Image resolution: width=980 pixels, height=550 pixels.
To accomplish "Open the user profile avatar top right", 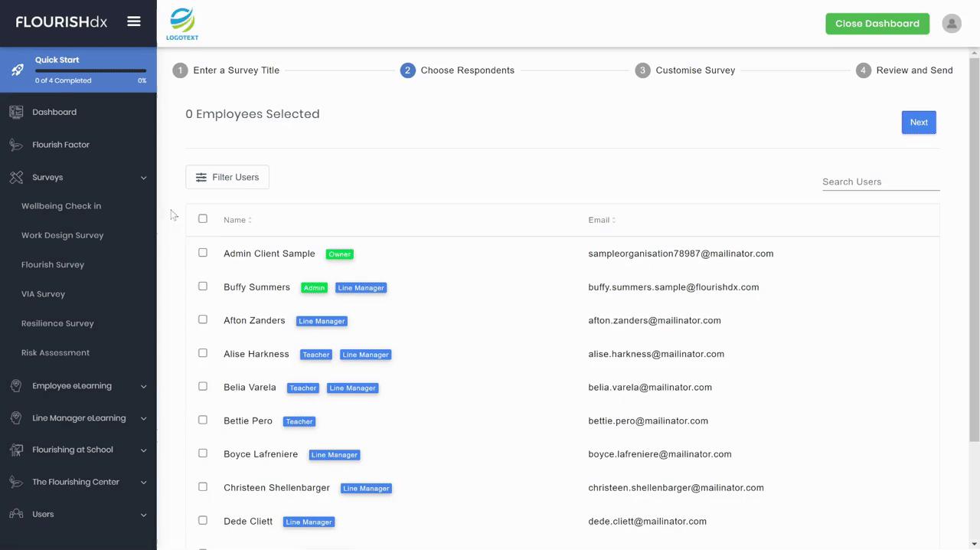I will [x=951, y=23].
